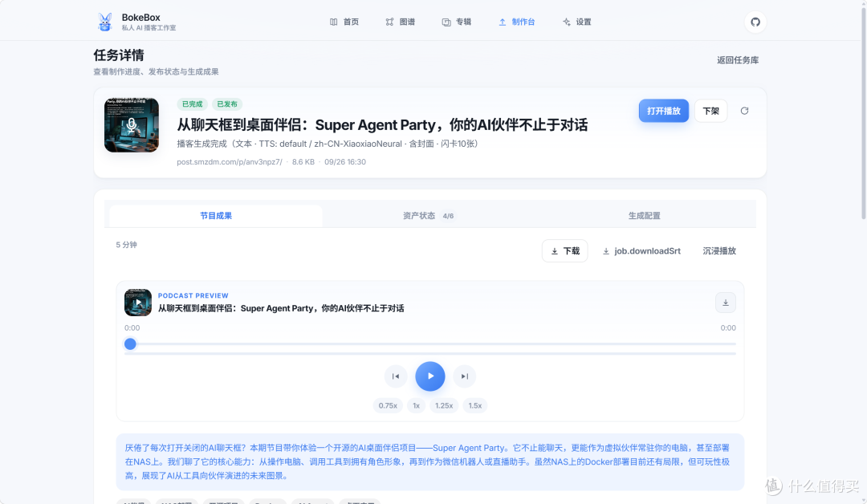The image size is (867, 504).
Task: Click the 下载 button
Action: point(564,251)
